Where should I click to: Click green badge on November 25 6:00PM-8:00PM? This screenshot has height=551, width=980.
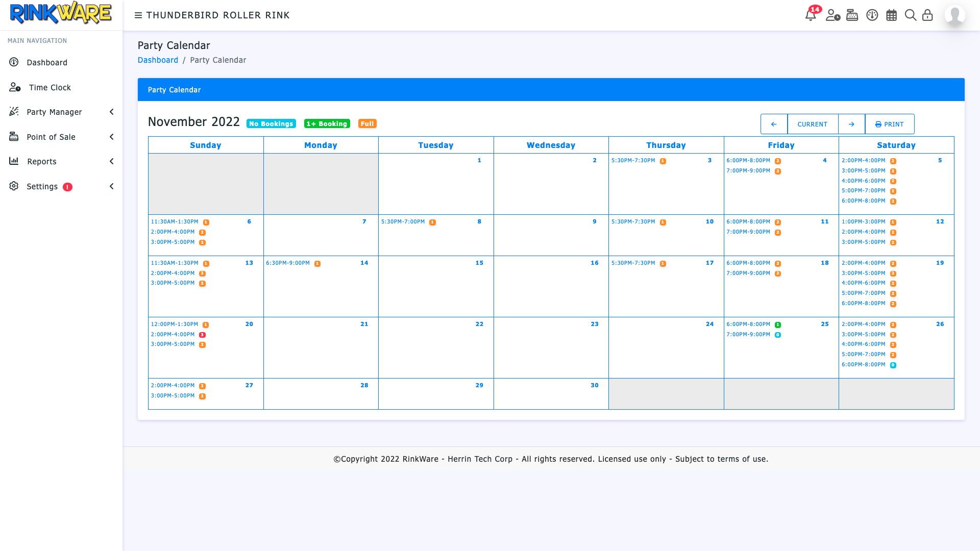[778, 325]
